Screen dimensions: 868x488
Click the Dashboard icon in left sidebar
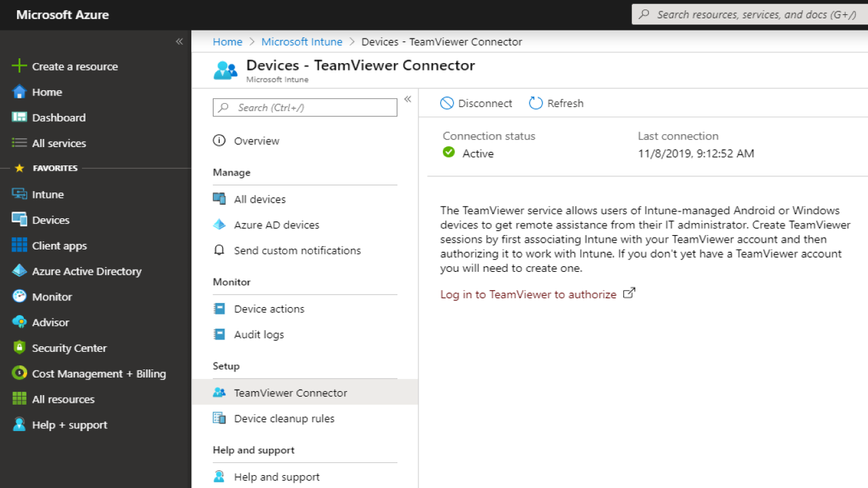point(19,117)
